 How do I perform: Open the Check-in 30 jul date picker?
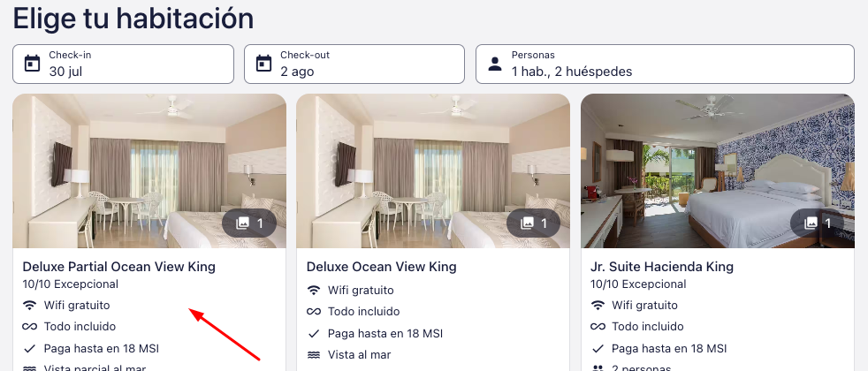coord(123,64)
